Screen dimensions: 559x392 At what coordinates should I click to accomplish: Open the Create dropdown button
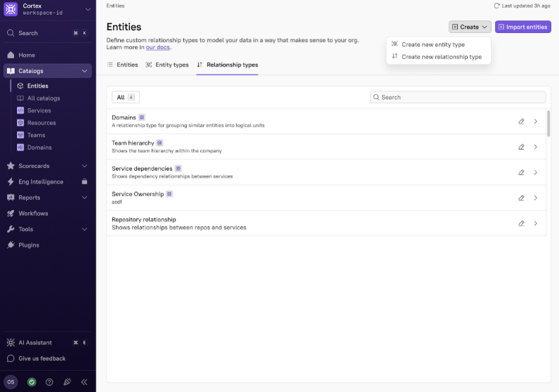470,27
